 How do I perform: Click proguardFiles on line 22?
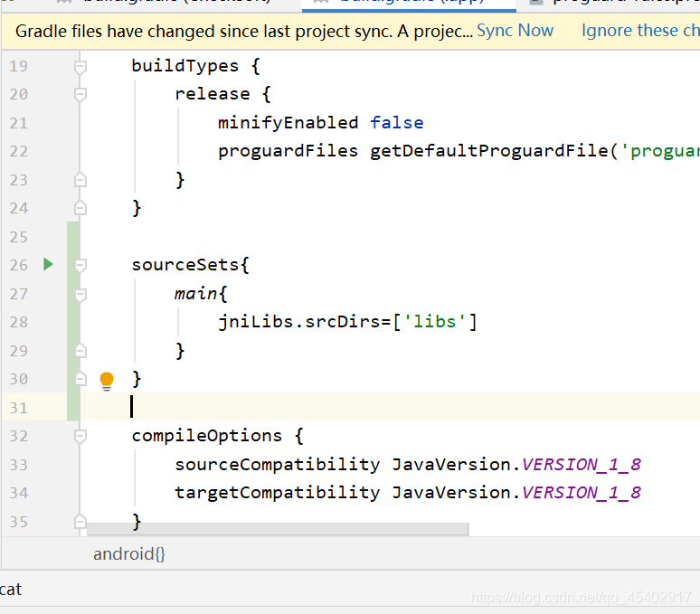tap(288, 151)
